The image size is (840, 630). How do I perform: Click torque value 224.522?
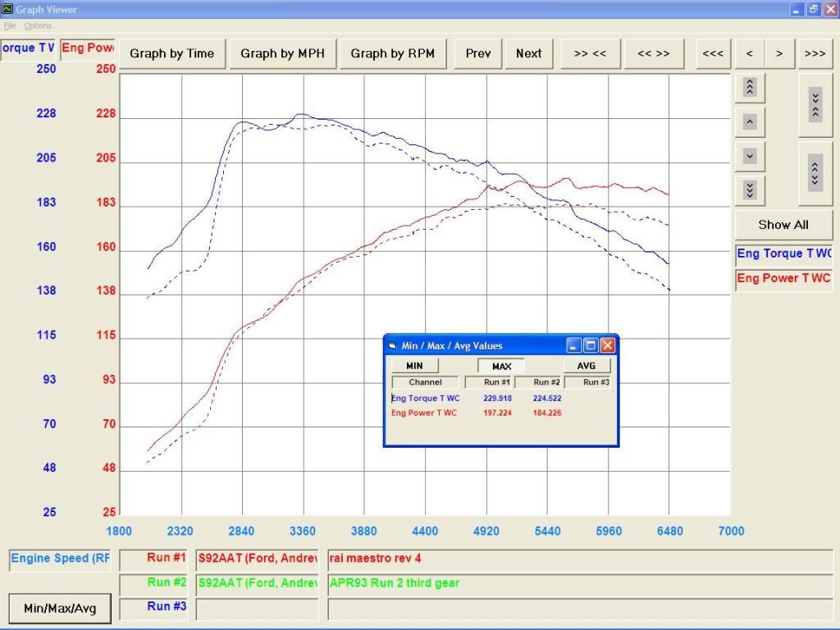pos(547,399)
